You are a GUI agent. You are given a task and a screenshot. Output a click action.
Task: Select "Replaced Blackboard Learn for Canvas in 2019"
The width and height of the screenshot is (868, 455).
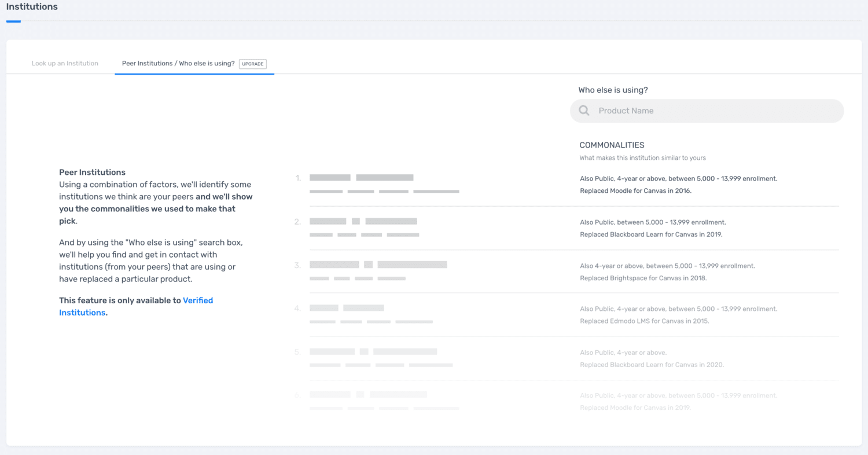[x=651, y=234]
